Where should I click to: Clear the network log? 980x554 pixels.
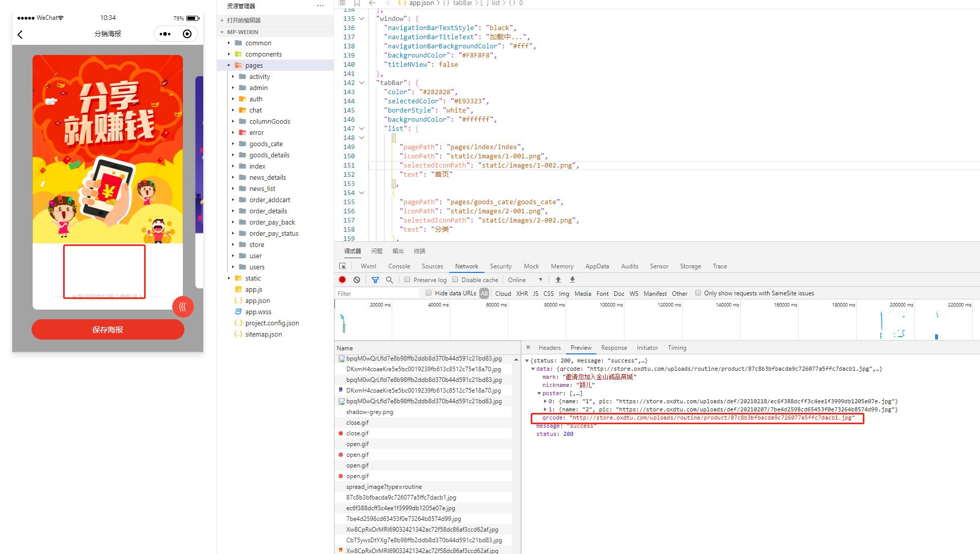(357, 280)
